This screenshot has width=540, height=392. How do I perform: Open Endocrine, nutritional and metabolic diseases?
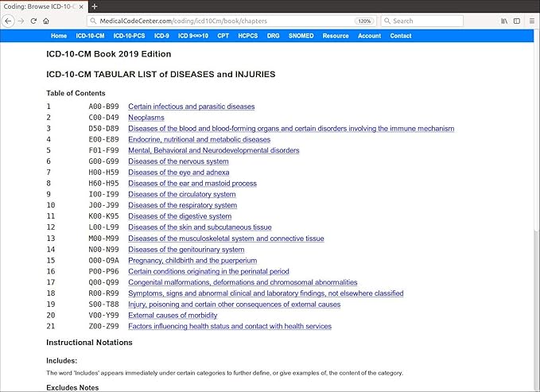[200, 139]
